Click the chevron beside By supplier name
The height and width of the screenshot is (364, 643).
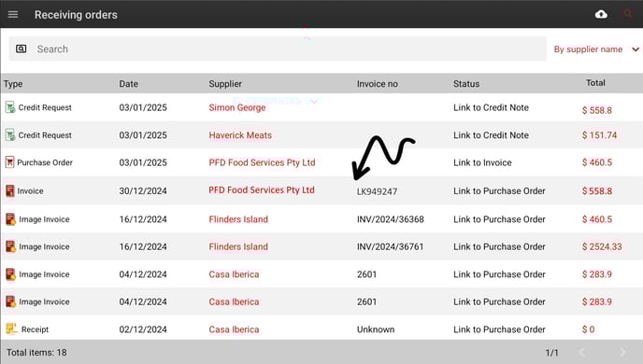tap(636, 49)
